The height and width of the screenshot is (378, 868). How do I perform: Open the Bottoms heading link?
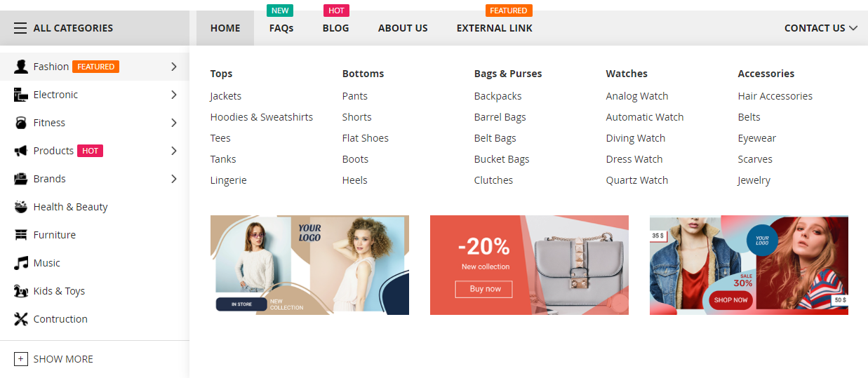(x=363, y=74)
